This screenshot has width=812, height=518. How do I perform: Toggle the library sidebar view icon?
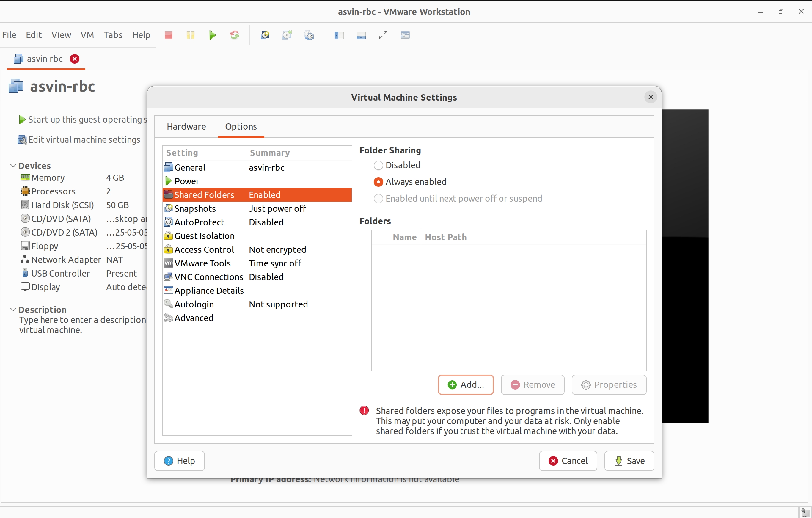coord(339,35)
